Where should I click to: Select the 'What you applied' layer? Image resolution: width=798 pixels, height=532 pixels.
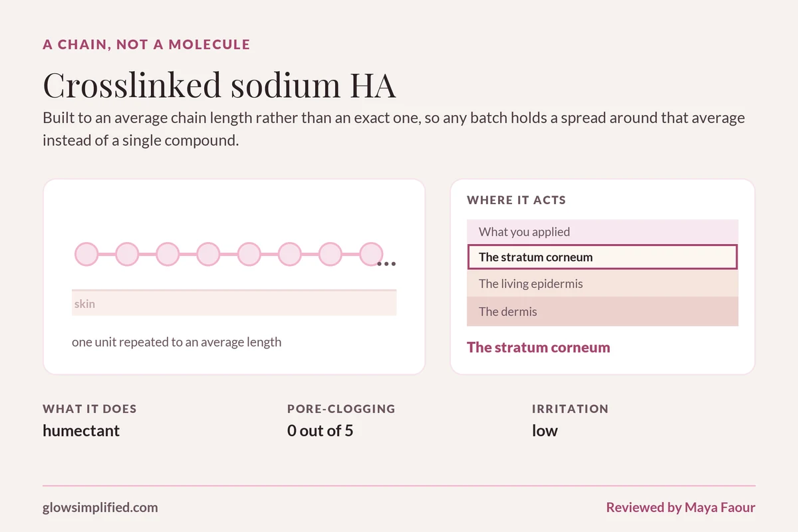click(602, 232)
